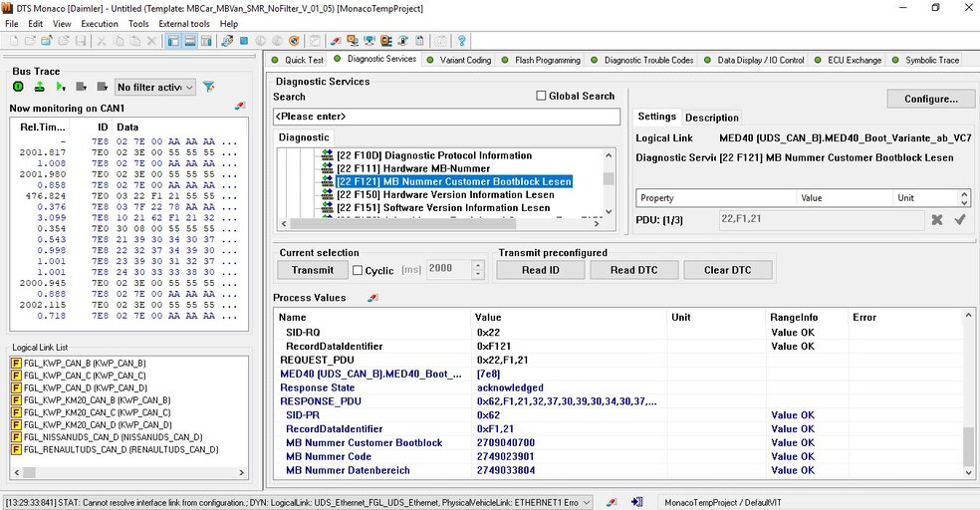980x510 pixels.
Task: Click MB Nummer Code value 2749023901
Action: (x=505, y=456)
